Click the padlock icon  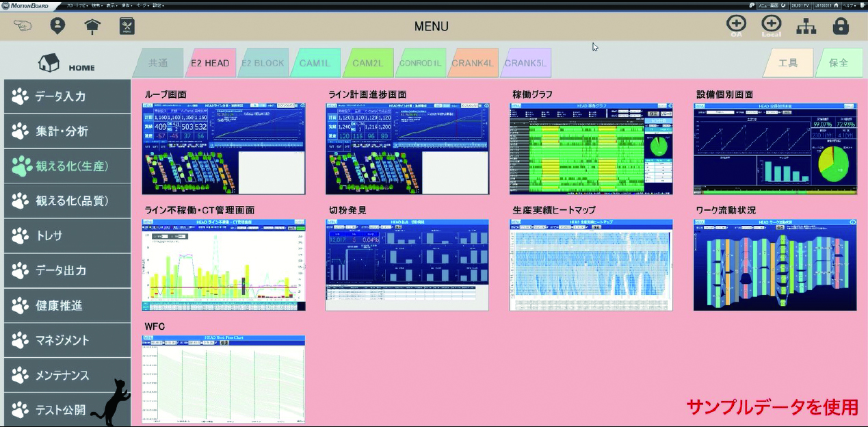coord(841,27)
